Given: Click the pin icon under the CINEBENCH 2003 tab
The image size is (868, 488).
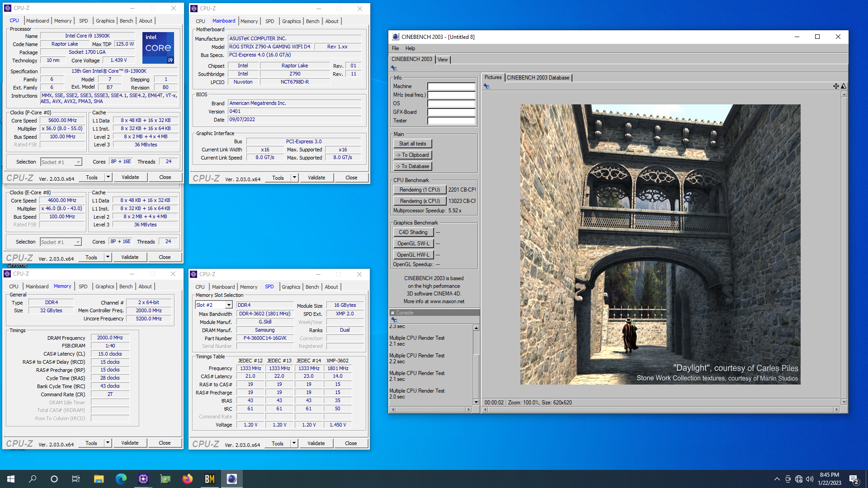Looking at the screenshot, I should pos(394,68).
